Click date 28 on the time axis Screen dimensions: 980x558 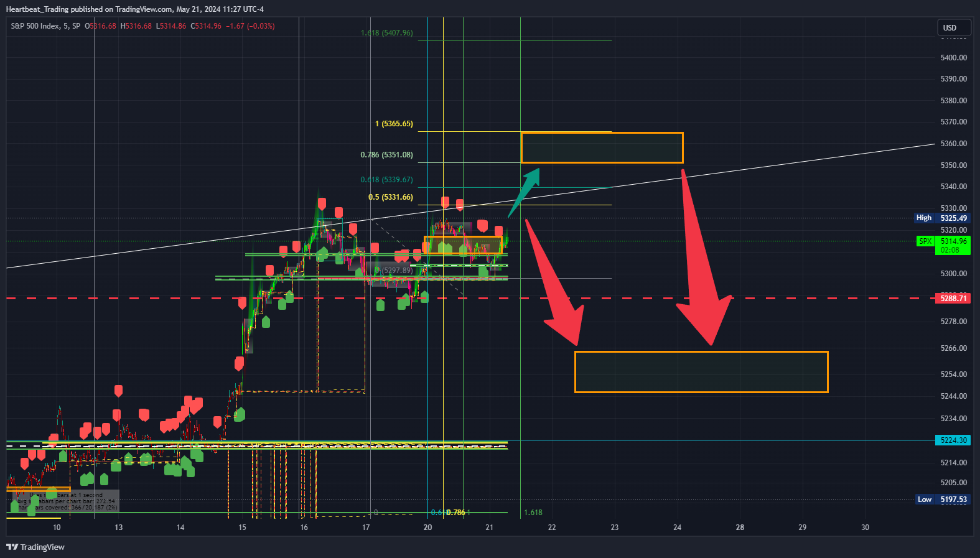click(x=740, y=528)
